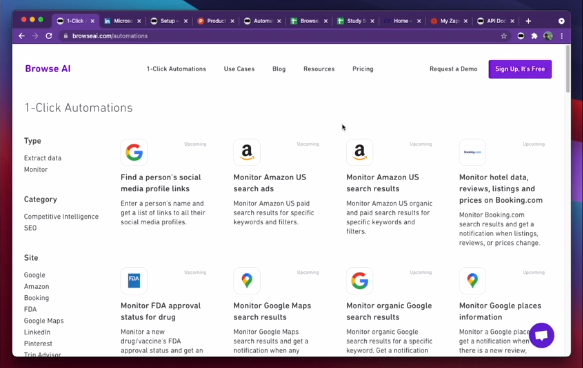Open Monitor Amazon US search results title

pyautogui.click(x=383, y=183)
